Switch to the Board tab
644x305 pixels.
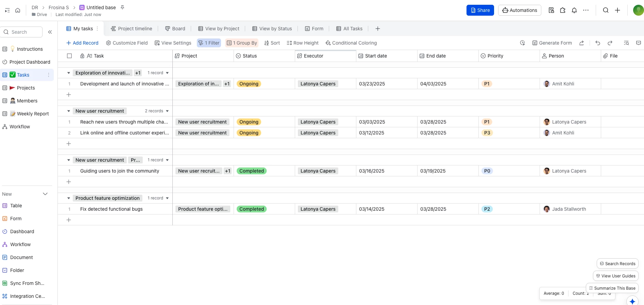click(x=175, y=29)
